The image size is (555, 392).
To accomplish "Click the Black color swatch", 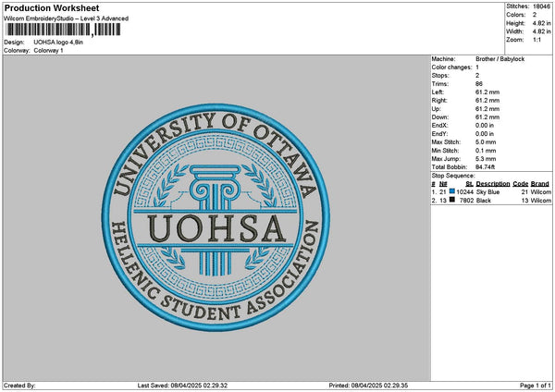I will tap(452, 200).
